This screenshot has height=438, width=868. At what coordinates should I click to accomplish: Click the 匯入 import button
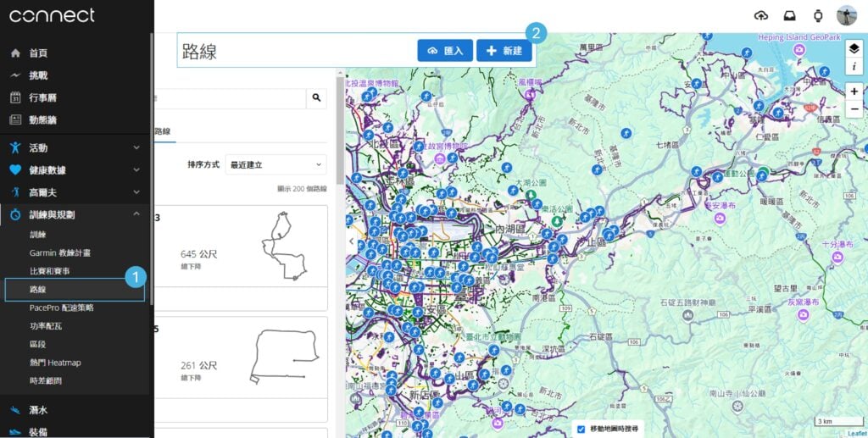tap(445, 50)
